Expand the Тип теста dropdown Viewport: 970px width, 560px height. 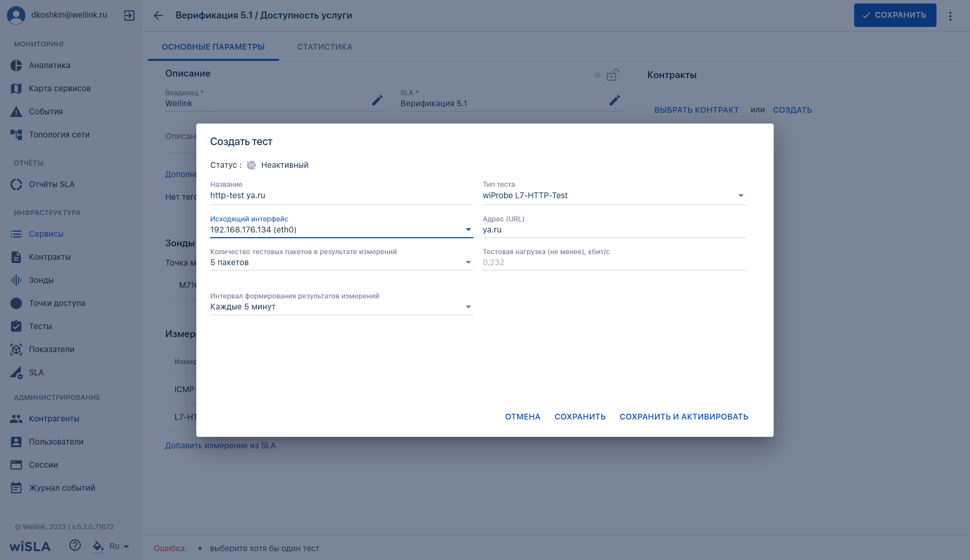click(x=614, y=196)
